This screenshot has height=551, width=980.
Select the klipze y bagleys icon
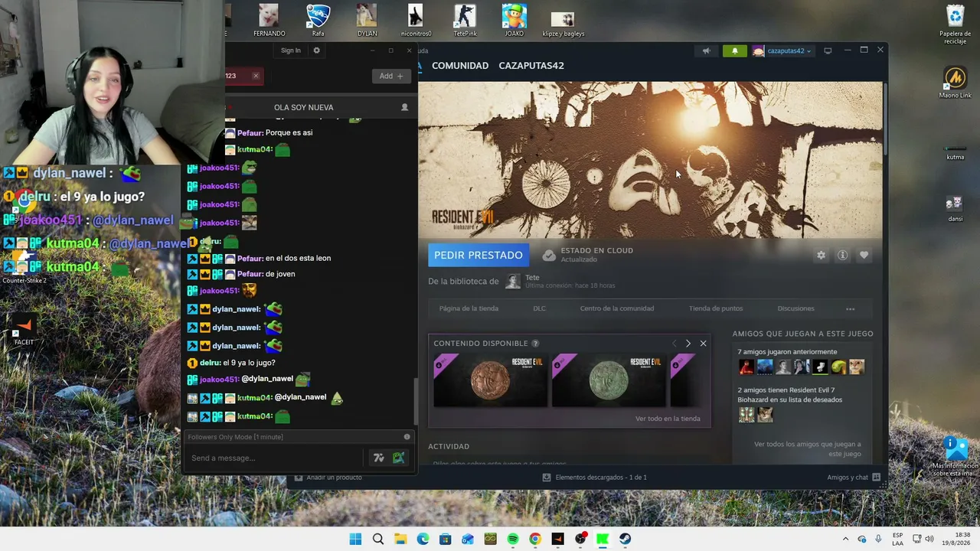pyautogui.click(x=563, y=24)
